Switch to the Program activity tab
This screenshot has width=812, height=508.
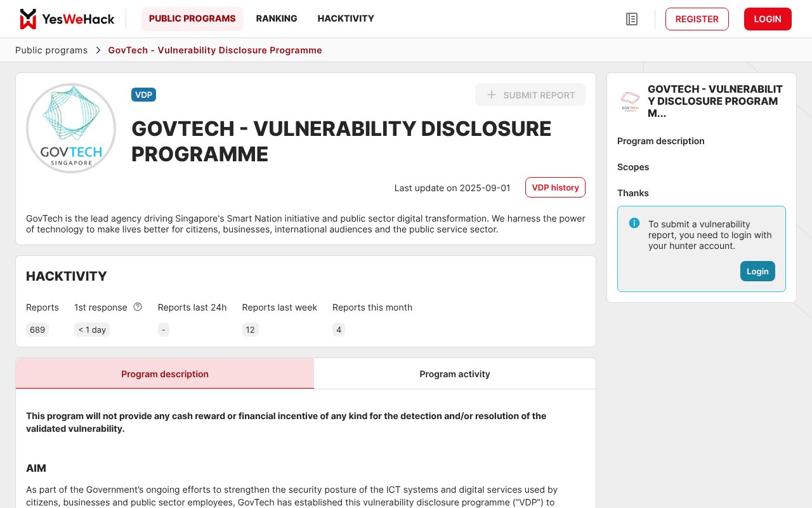(455, 374)
